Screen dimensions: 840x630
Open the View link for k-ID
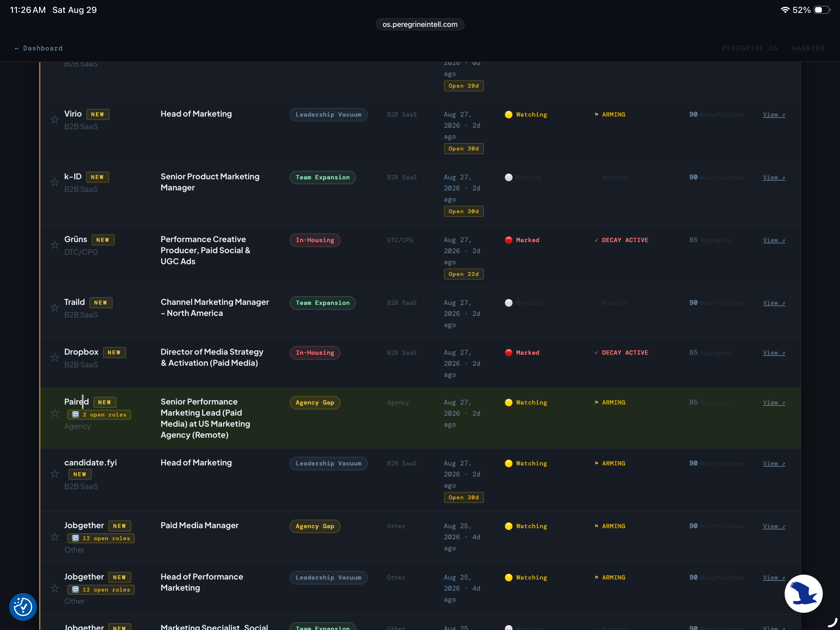(774, 177)
